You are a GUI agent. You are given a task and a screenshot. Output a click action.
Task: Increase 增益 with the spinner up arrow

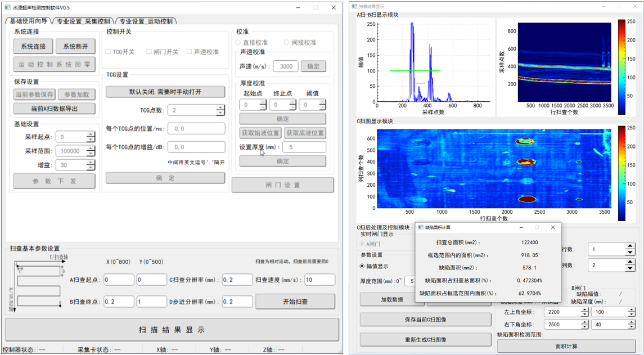[x=91, y=162]
